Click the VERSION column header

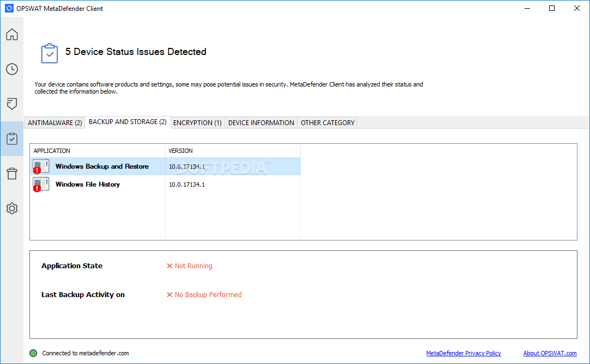(x=233, y=151)
